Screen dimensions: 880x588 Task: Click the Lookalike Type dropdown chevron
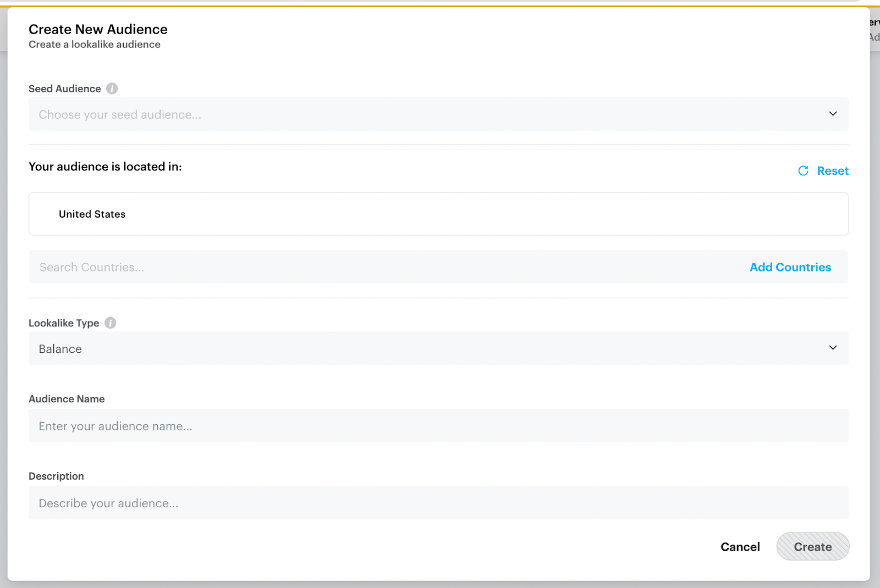[833, 348]
